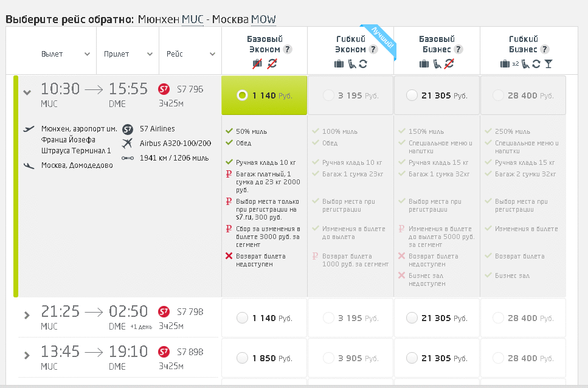
Task: Select 1 850 руб. fare for 13:45 flight
Action: pos(242,358)
